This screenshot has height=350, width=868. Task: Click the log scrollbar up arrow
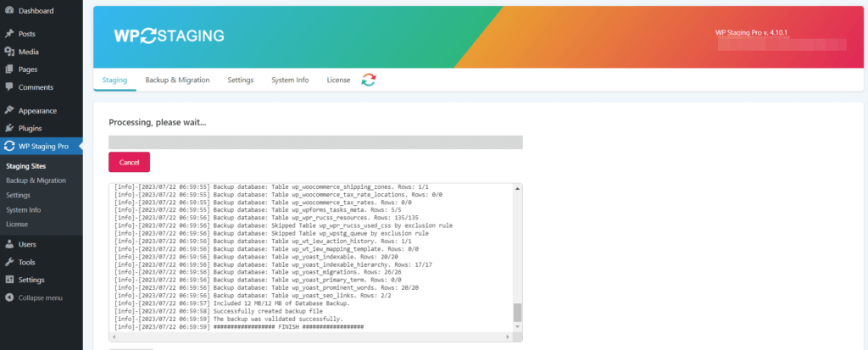coord(518,189)
